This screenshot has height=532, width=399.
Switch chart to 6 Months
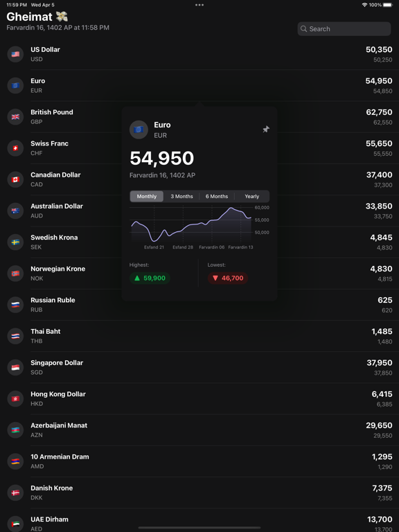[216, 196]
